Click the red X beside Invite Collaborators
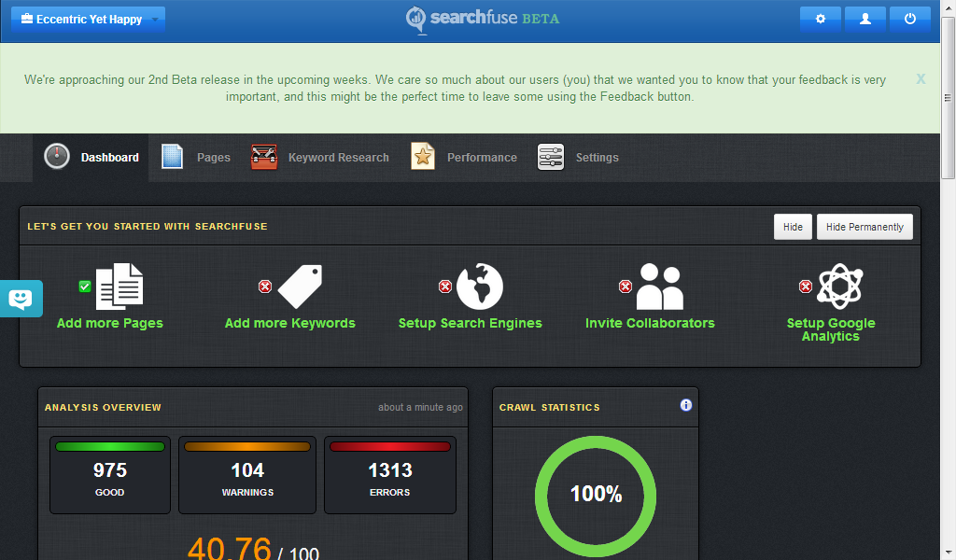 625,287
